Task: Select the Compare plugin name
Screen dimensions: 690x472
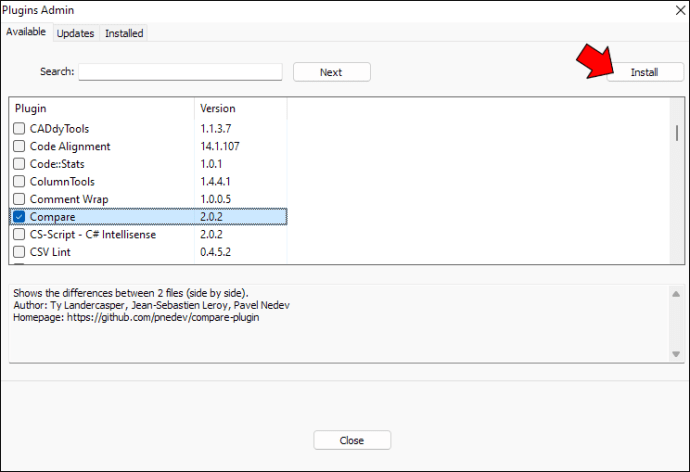Action: pyautogui.click(x=52, y=217)
